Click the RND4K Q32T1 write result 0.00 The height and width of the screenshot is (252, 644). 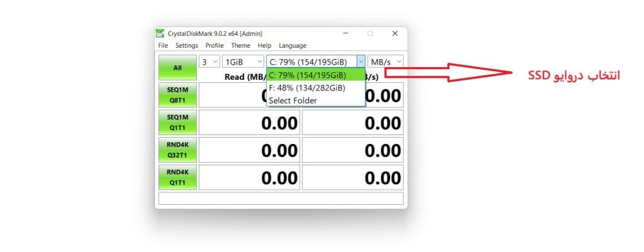[353, 150]
